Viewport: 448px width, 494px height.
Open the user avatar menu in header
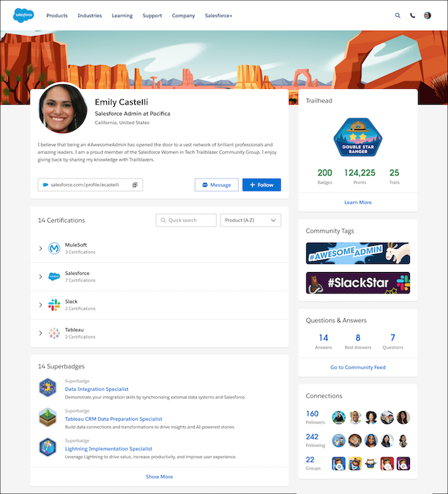(427, 16)
